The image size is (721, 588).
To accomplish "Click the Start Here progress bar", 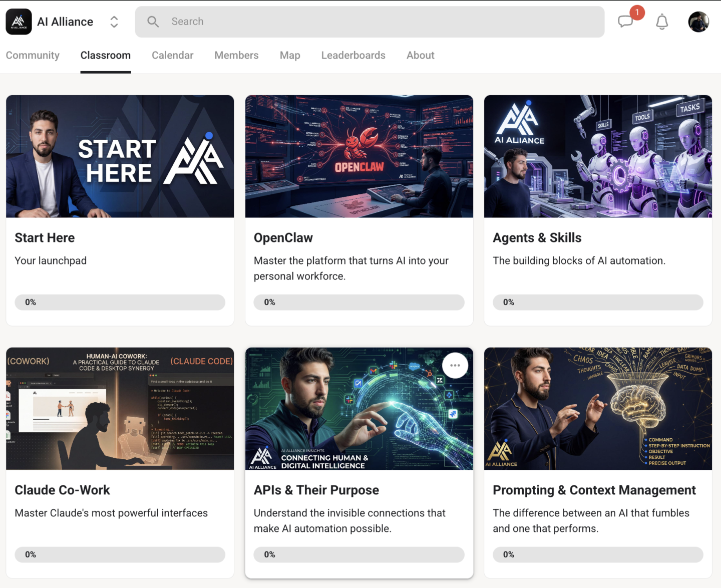I will [x=120, y=302].
